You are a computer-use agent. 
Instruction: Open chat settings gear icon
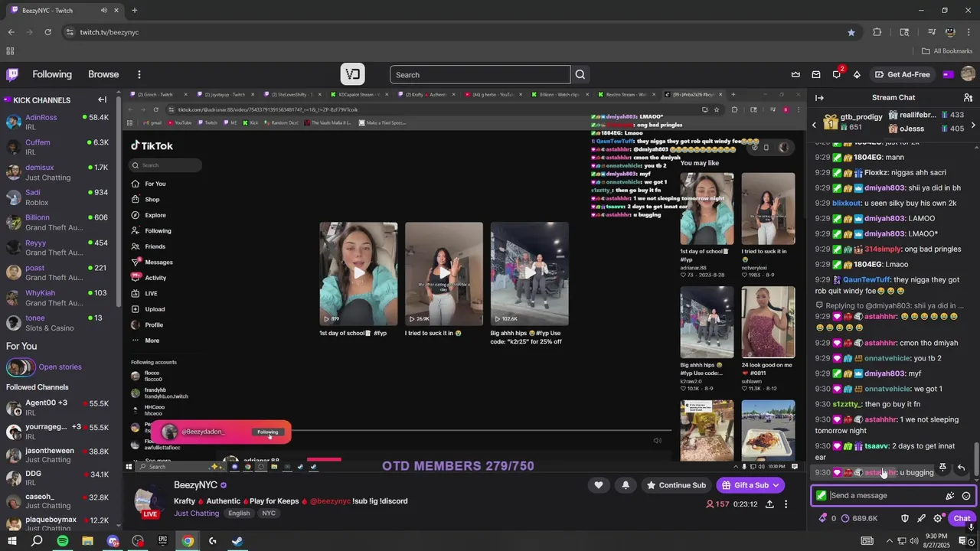tap(938, 518)
